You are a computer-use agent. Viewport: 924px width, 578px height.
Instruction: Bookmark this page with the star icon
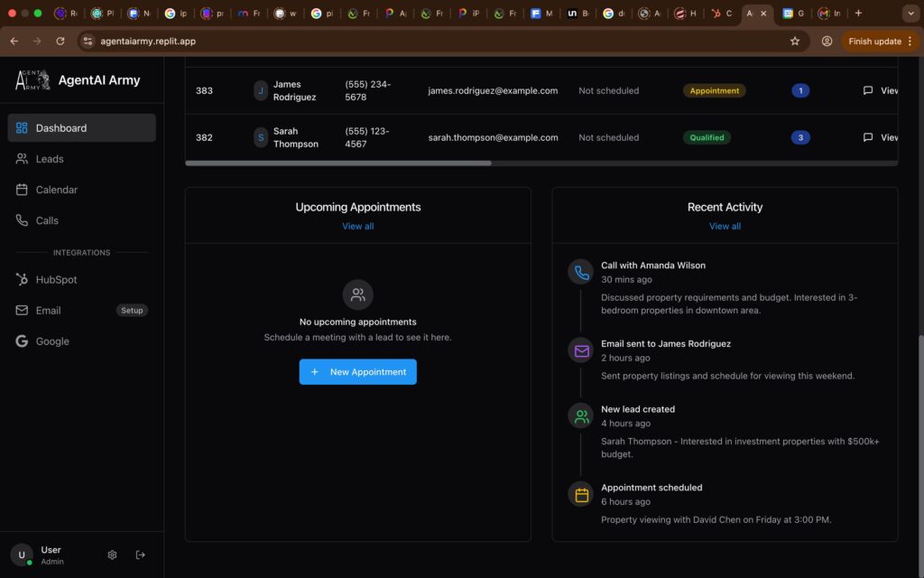click(795, 41)
